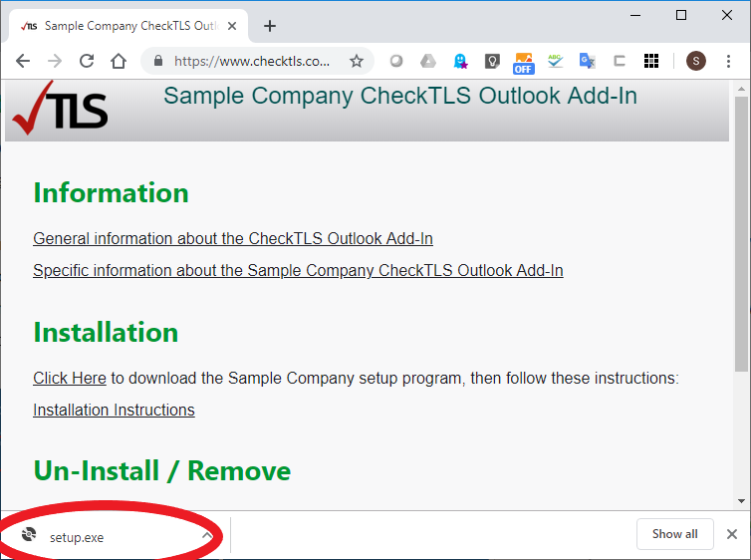This screenshot has height=560, width=751.
Task: Open a new browser tab
Action: [x=270, y=26]
